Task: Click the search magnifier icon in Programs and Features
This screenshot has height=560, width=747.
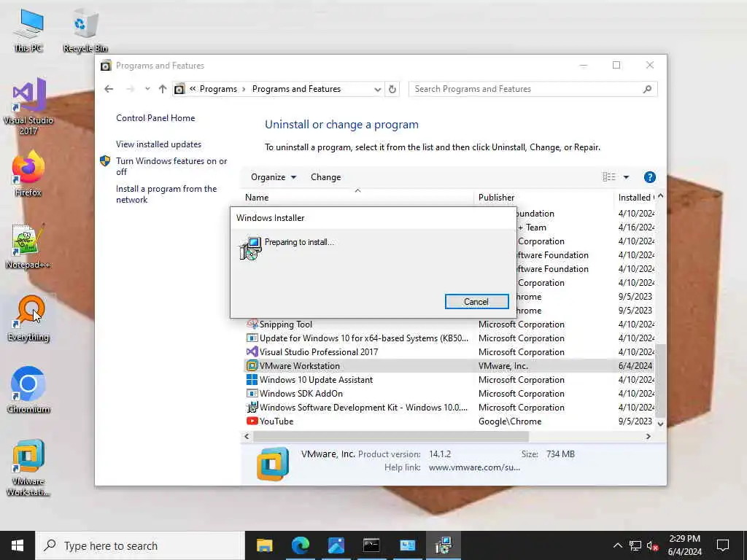Action: pos(647,89)
